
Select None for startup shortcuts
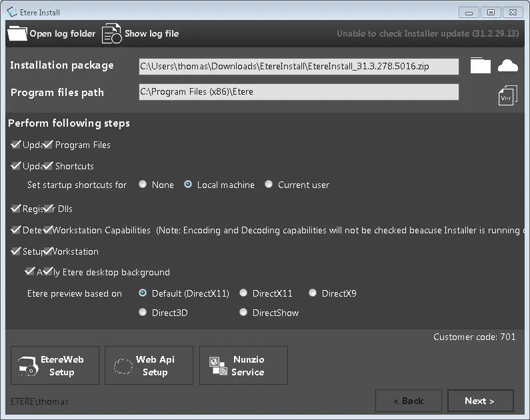tap(143, 185)
